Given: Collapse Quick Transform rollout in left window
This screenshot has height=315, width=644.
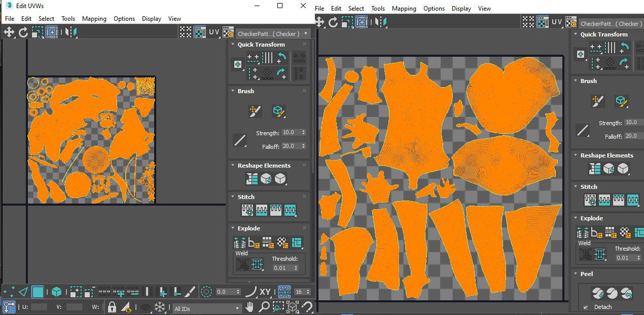Looking at the screenshot, I should click(261, 45).
